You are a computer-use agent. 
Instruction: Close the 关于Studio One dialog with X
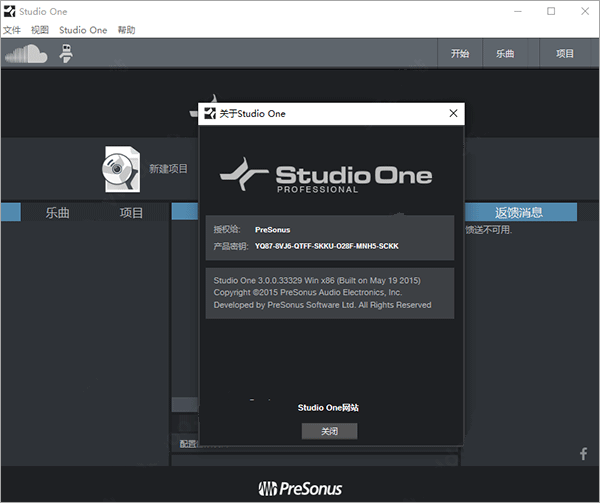click(453, 113)
